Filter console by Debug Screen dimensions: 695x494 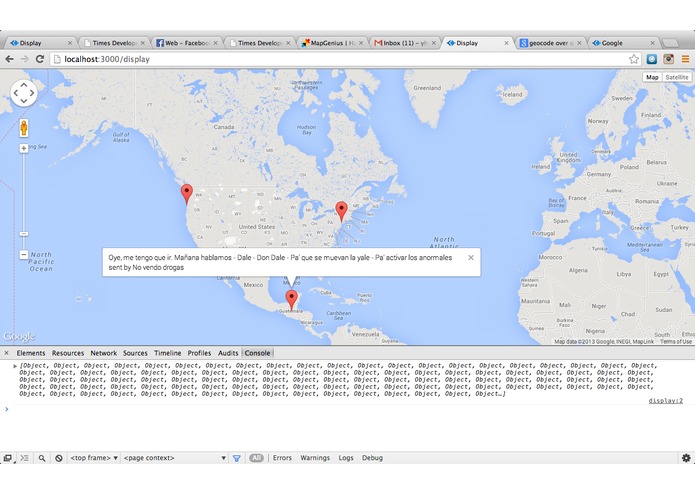click(372, 458)
